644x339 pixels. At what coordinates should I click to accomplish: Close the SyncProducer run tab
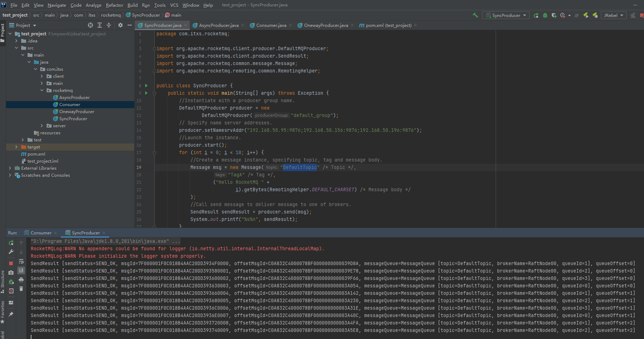104,233
